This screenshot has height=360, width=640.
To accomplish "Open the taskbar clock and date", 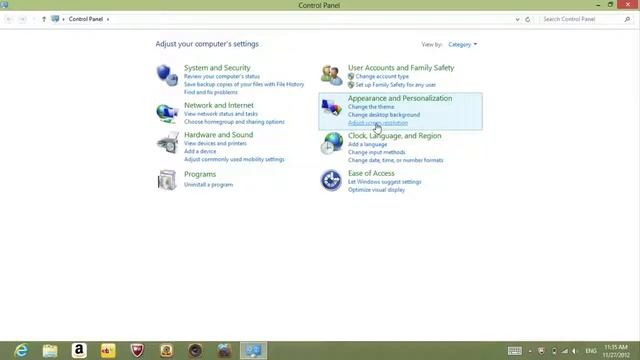I will pos(616,351).
